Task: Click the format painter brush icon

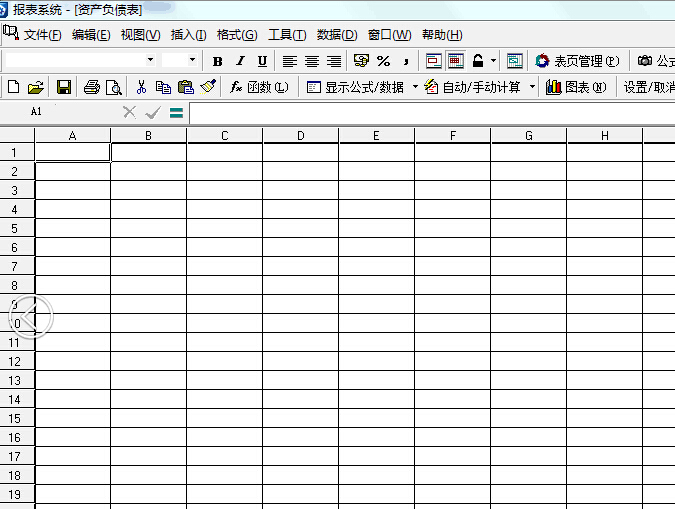Action: [x=208, y=87]
